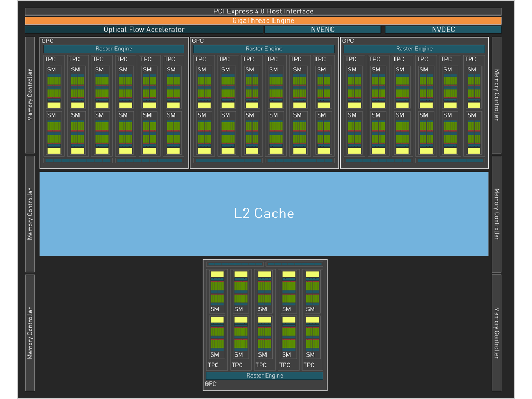
Task: Click Raster Engine in the GPC beneath L2 Cache
Action: (264, 375)
